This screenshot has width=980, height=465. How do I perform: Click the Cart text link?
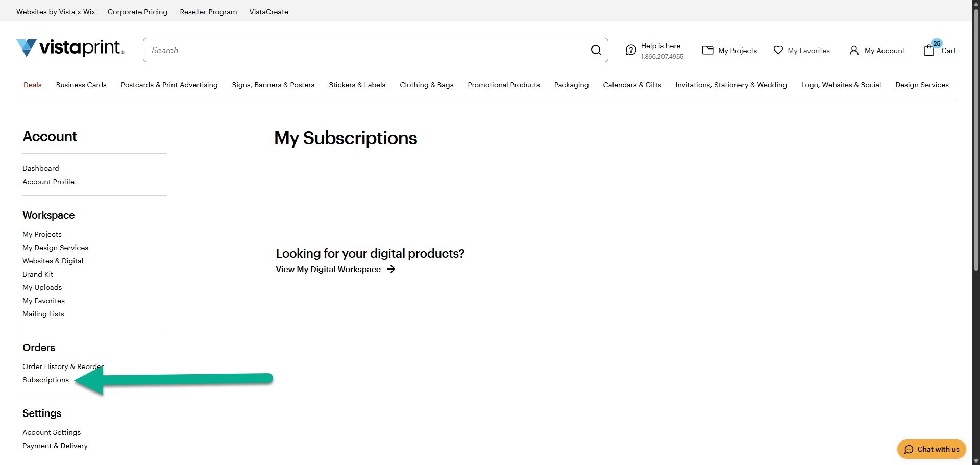pos(948,51)
